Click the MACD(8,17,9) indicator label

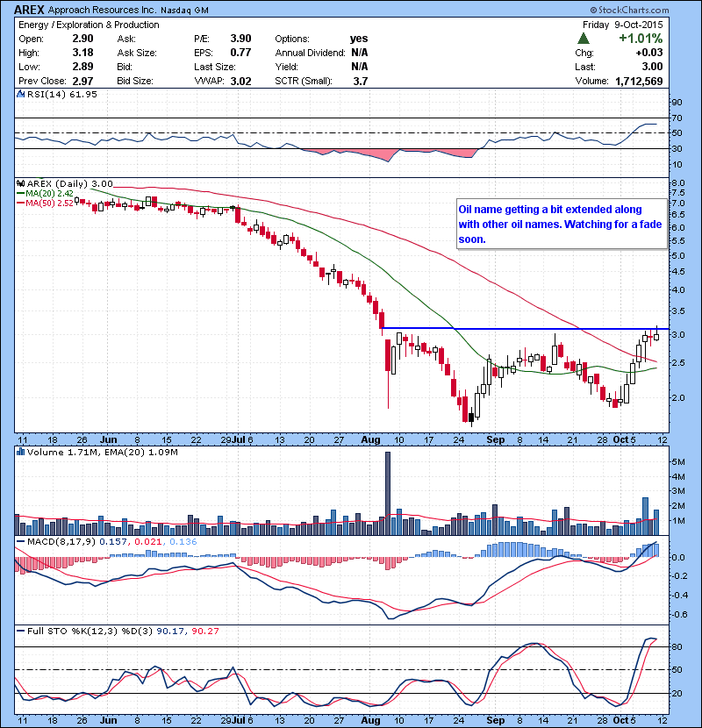click(61, 541)
